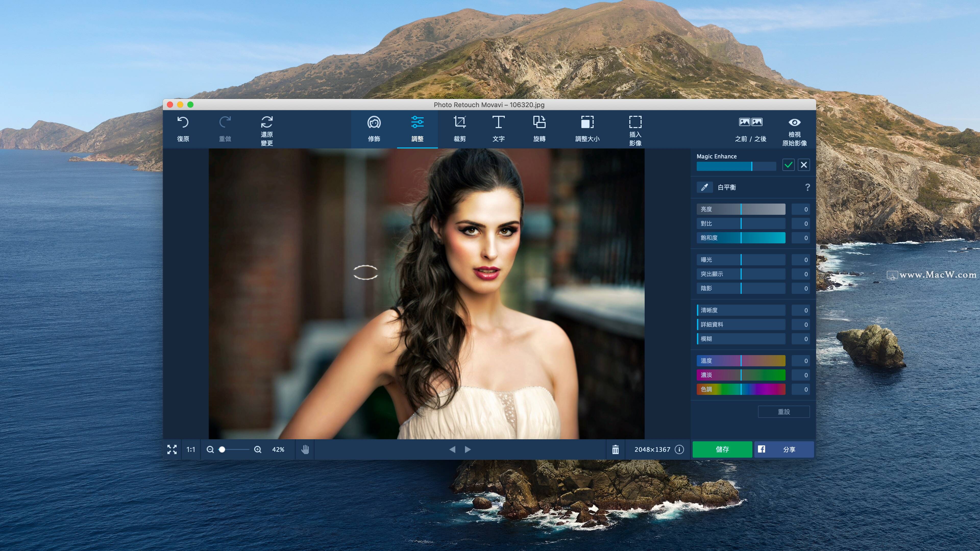The image size is (980, 551).
Task: Click the 突出顯示 highlights slider
Action: 741,274
